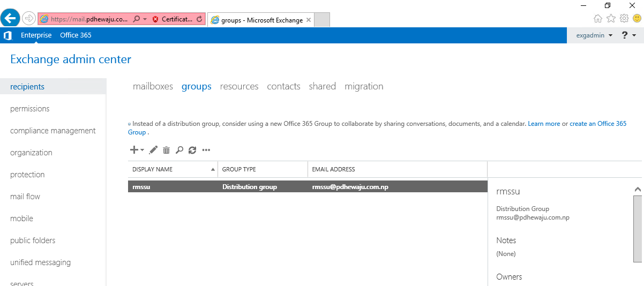Screen dimensions: 644x286
Task: Click the browser Forward arrow button
Action: tap(29, 18)
